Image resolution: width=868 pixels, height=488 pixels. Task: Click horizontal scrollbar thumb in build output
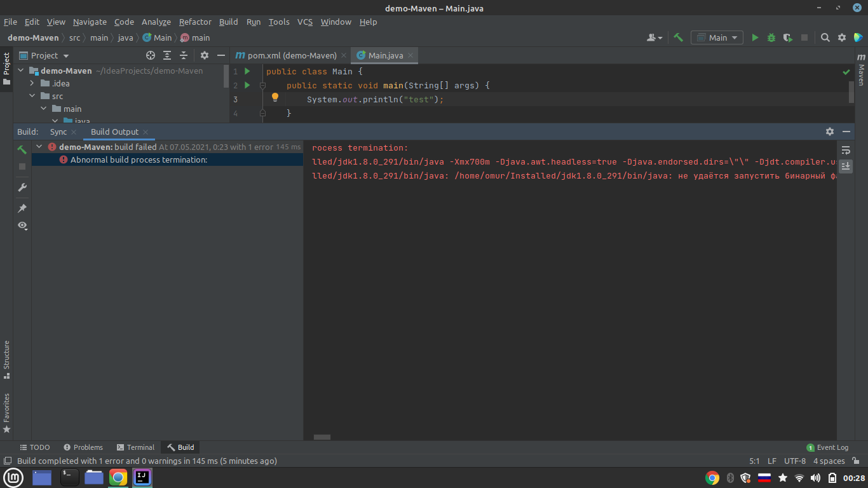coord(322,437)
